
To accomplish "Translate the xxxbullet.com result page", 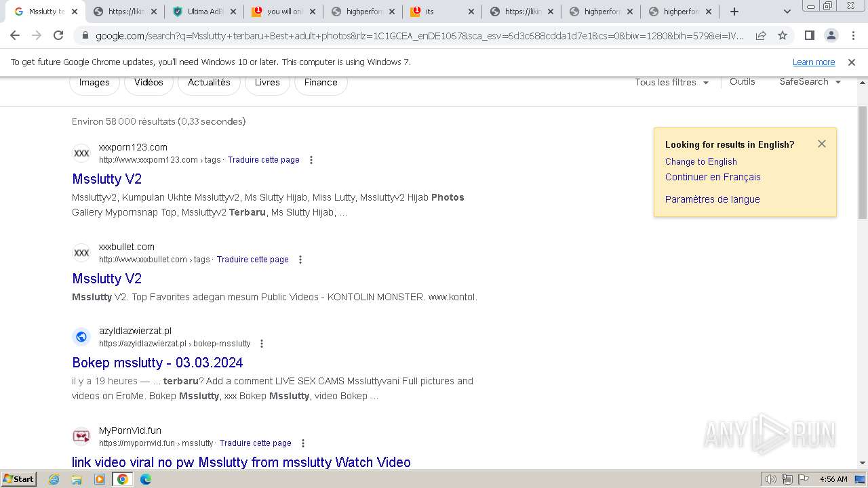I will (x=253, y=260).
